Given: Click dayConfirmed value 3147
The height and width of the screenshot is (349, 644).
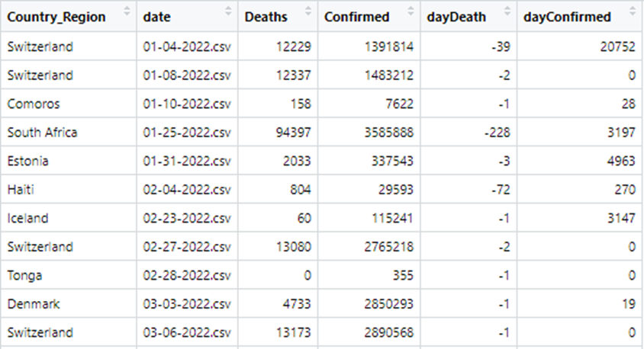Looking at the screenshot, I should click(622, 218).
